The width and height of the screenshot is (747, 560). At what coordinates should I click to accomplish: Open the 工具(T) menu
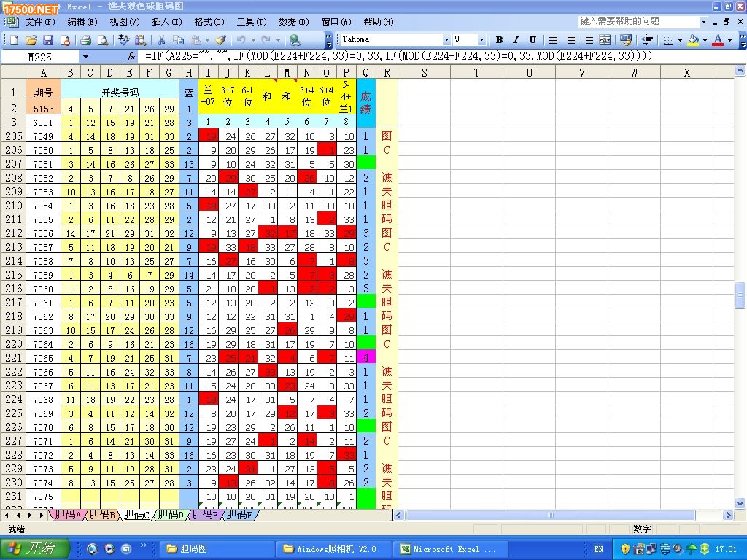coord(252,22)
